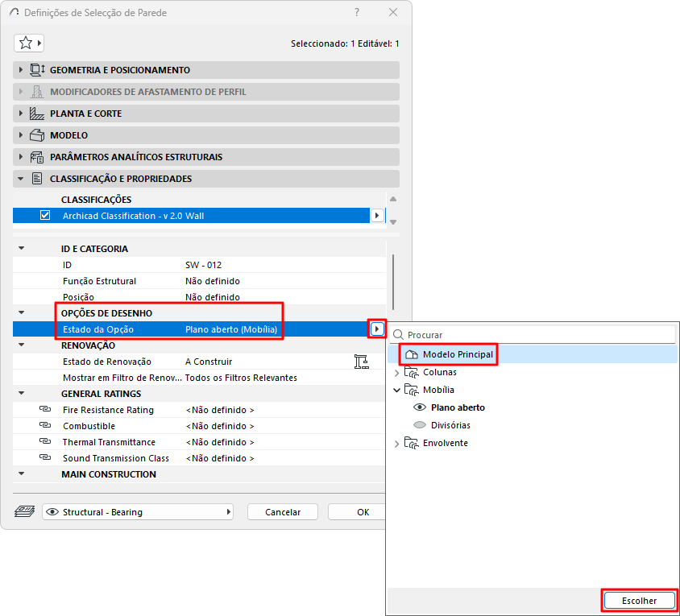Select the Colunas tree item
Image resolution: width=680 pixels, height=616 pixels.
coord(439,372)
